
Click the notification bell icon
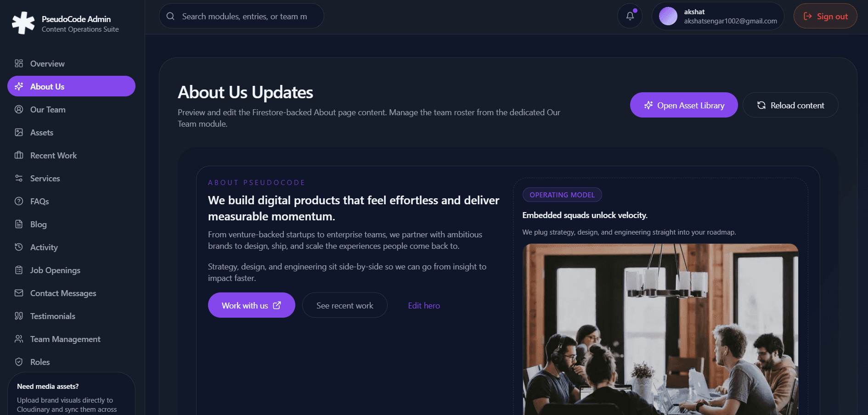point(630,16)
